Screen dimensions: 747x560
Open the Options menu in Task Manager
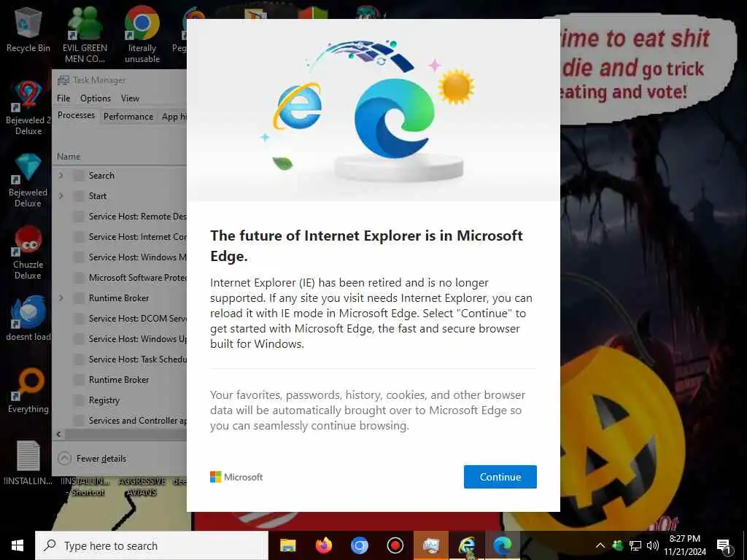96,98
